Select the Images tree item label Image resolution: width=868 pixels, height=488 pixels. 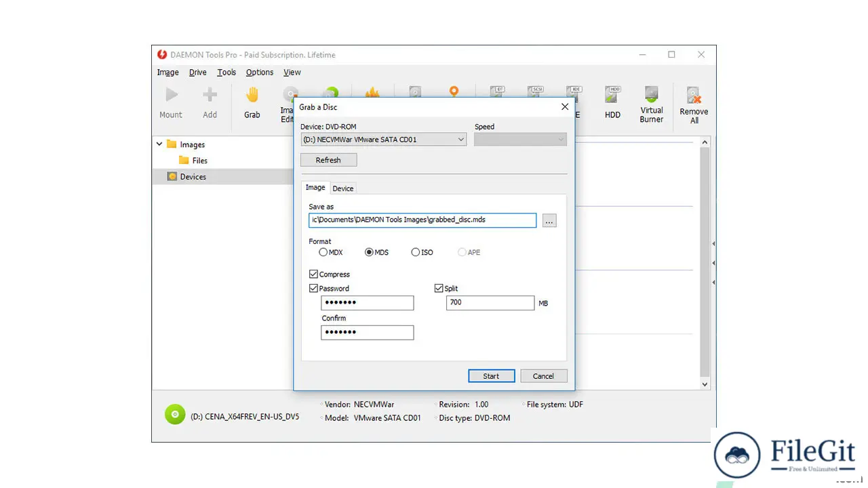(x=192, y=144)
